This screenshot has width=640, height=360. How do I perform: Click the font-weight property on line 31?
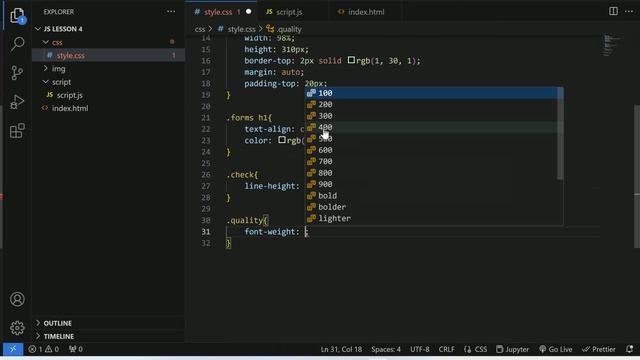(x=269, y=231)
